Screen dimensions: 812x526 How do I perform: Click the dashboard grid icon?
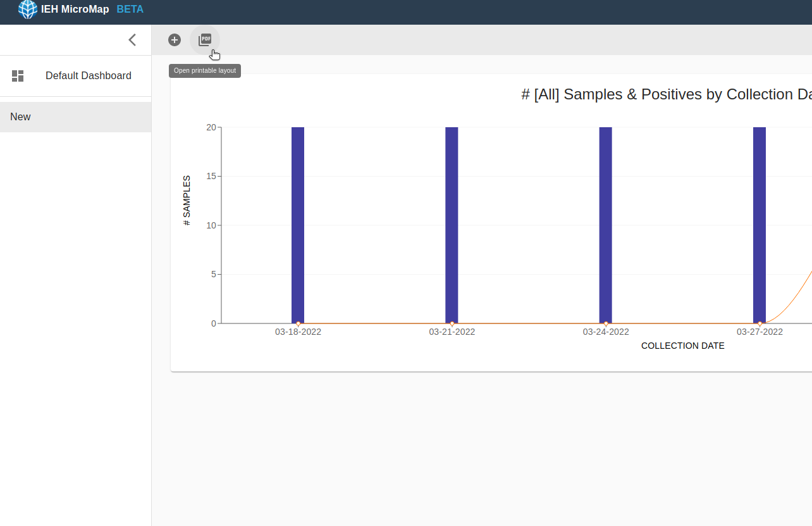click(18, 76)
